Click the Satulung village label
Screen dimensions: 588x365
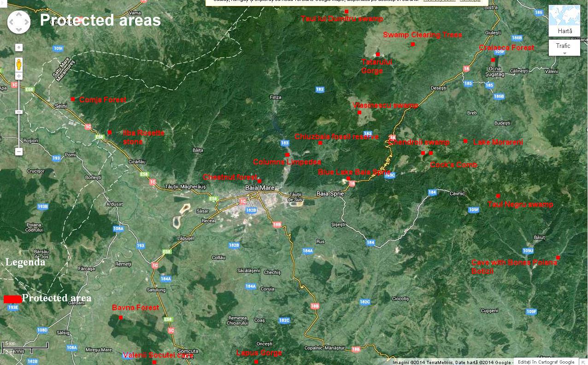(x=156, y=290)
